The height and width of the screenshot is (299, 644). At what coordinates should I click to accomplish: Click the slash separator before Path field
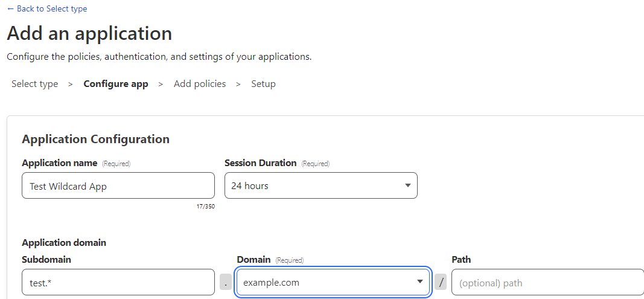coord(441,282)
